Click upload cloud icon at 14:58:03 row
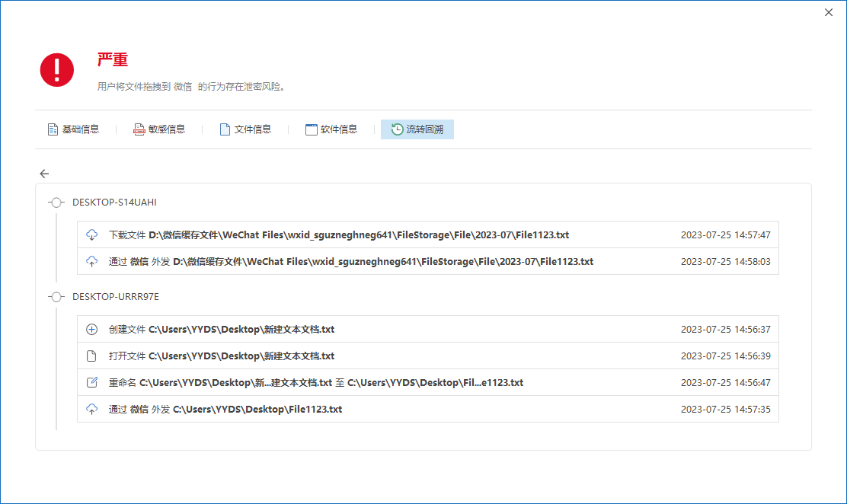Screen dimensions: 847x504 pyautogui.click(x=92, y=261)
